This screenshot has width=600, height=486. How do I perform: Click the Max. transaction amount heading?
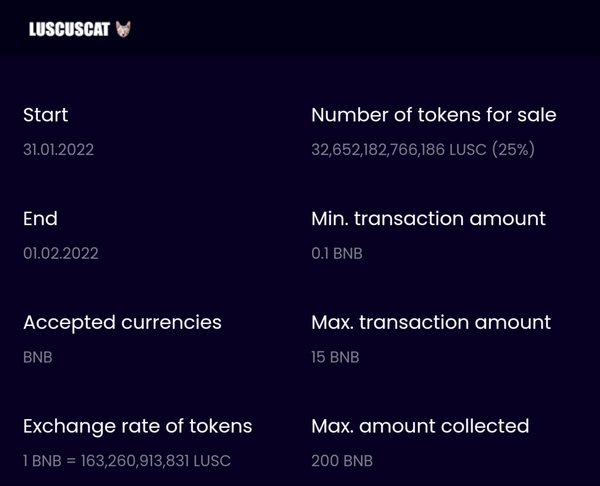tap(431, 322)
